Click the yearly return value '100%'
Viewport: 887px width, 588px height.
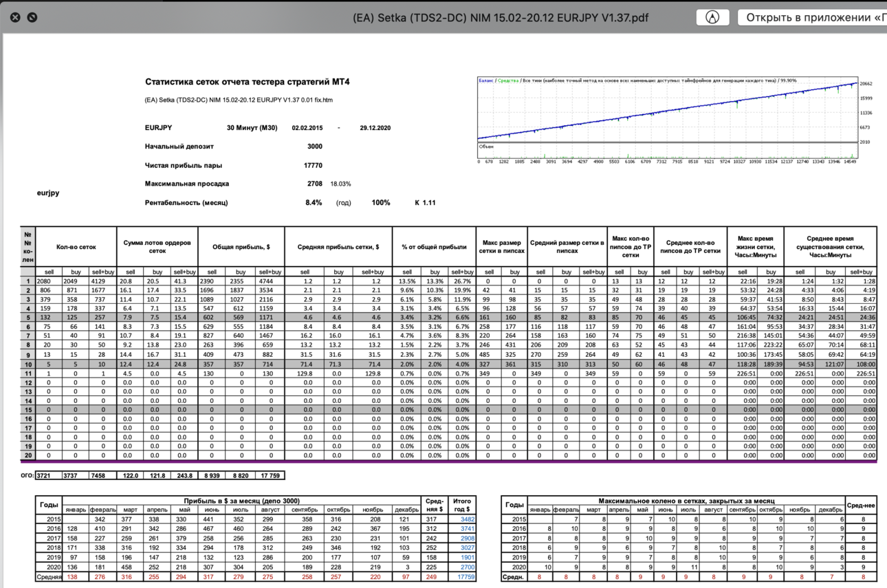[381, 203]
